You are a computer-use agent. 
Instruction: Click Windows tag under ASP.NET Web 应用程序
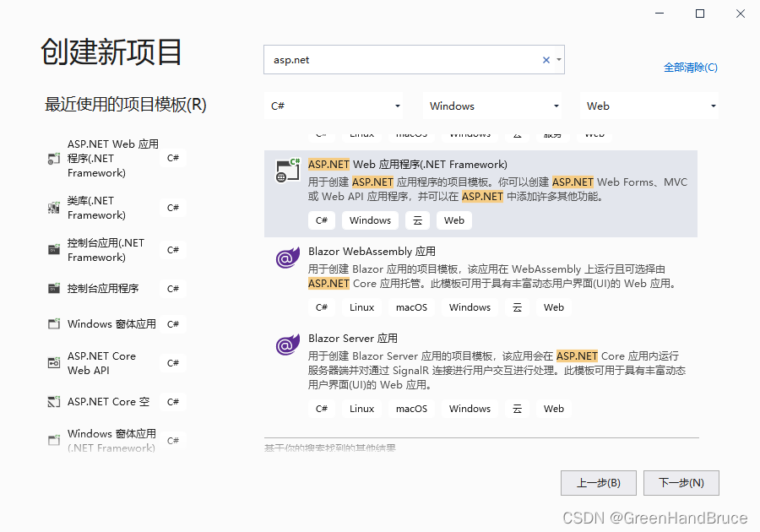coord(371,220)
